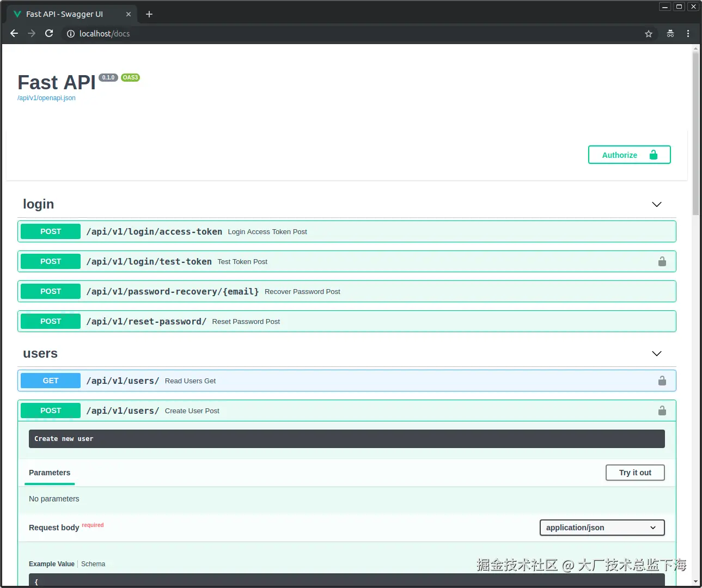Image resolution: width=702 pixels, height=588 pixels.
Task: Click the Fast API page title
Action: coord(57,83)
